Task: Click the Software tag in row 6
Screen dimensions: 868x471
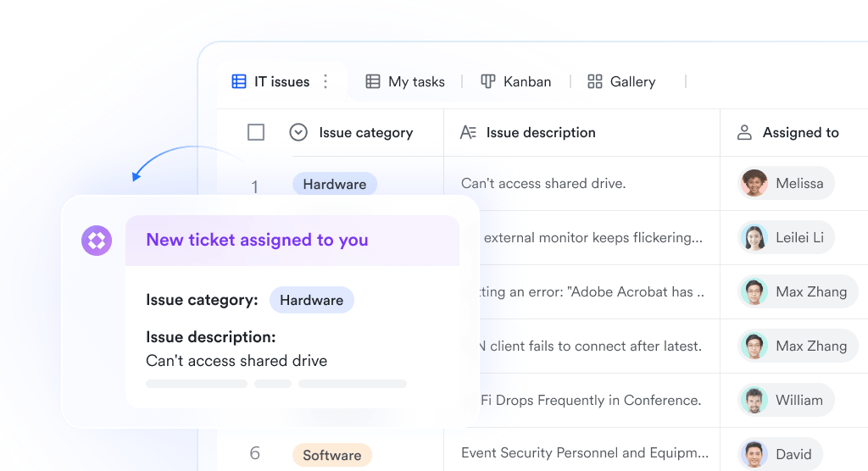Action: coord(332,455)
